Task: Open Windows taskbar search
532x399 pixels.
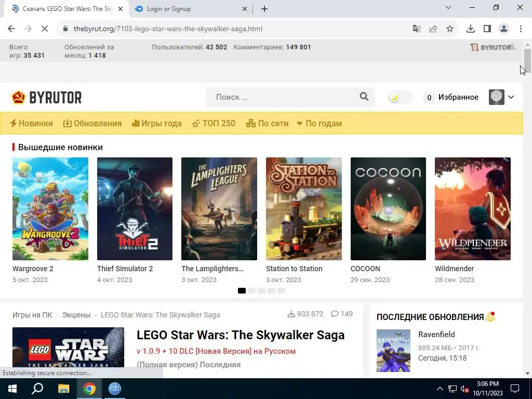Action: [x=37, y=389]
